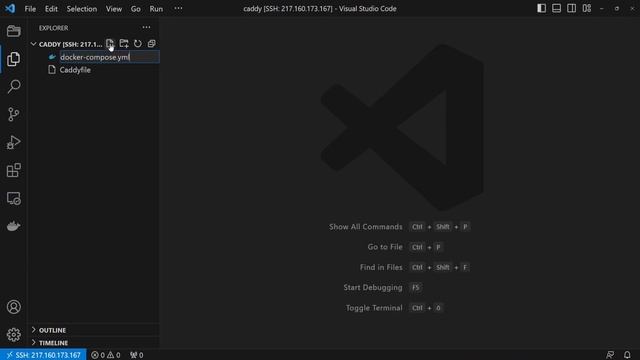Open the Extensions view
The width and height of the screenshot is (640, 360).
[13, 170]
